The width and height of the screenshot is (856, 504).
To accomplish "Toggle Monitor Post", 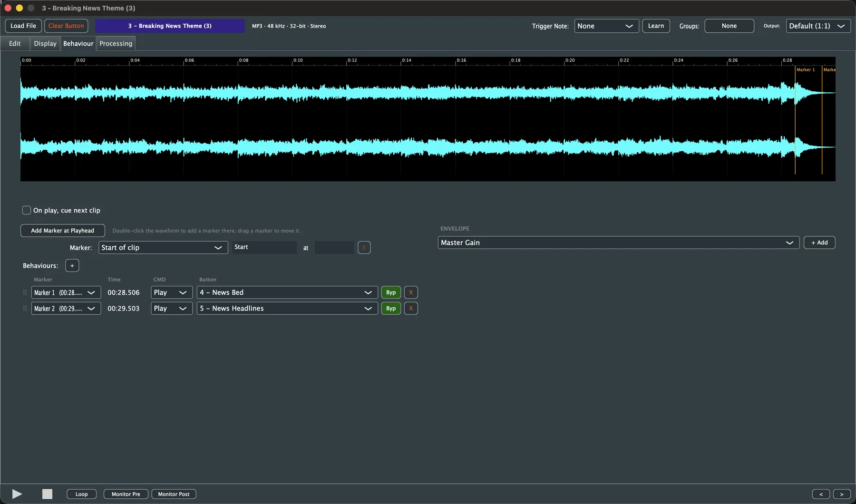I will 174,494.
